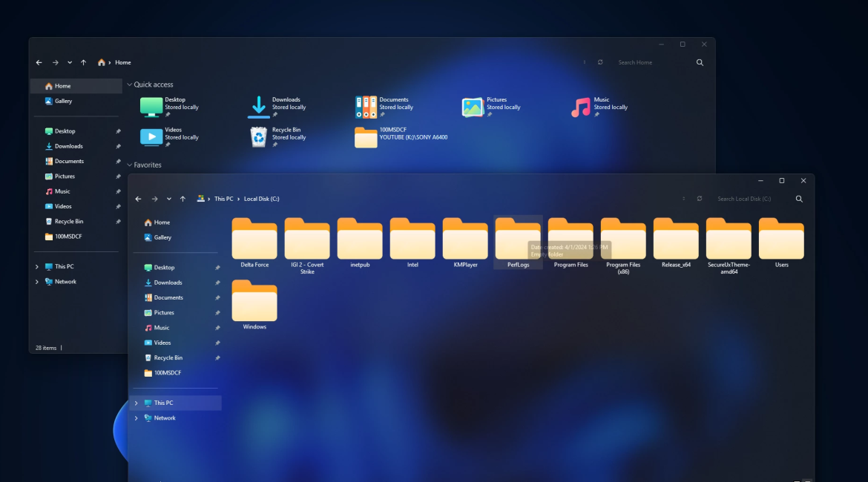Click the Search Local Disk (C:) field
Screen dimensions: 868x482
tap(749, 199)
